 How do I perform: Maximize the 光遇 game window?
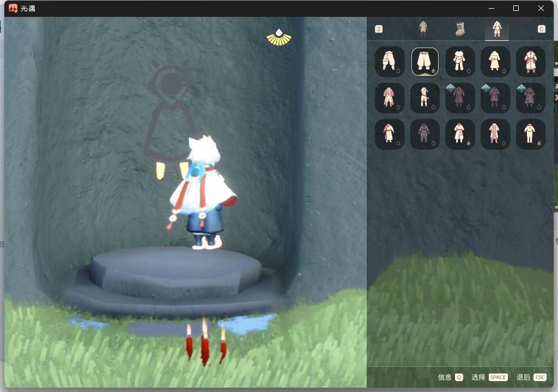(x=516, y=8)
